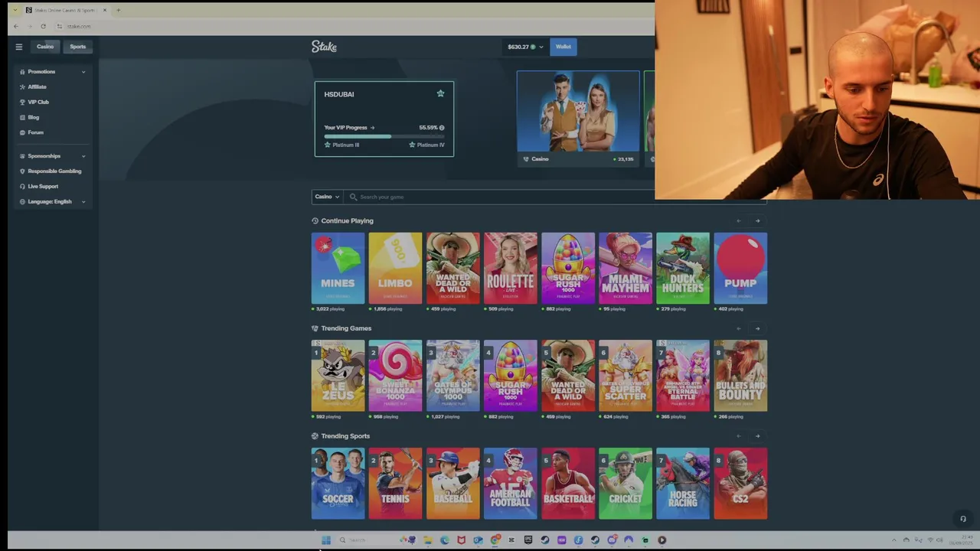
Task: Reload the page
Action: [43, 26]
